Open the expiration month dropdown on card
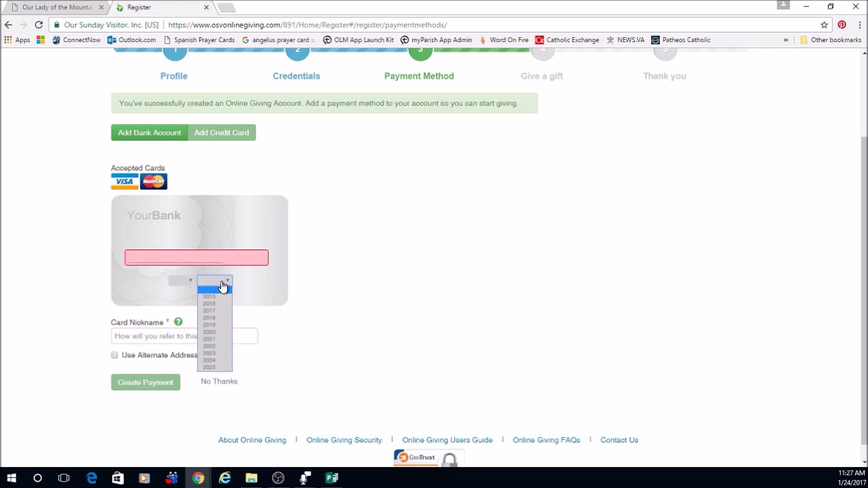This screenshot has width=868, height=488. (x=181, y=280)
